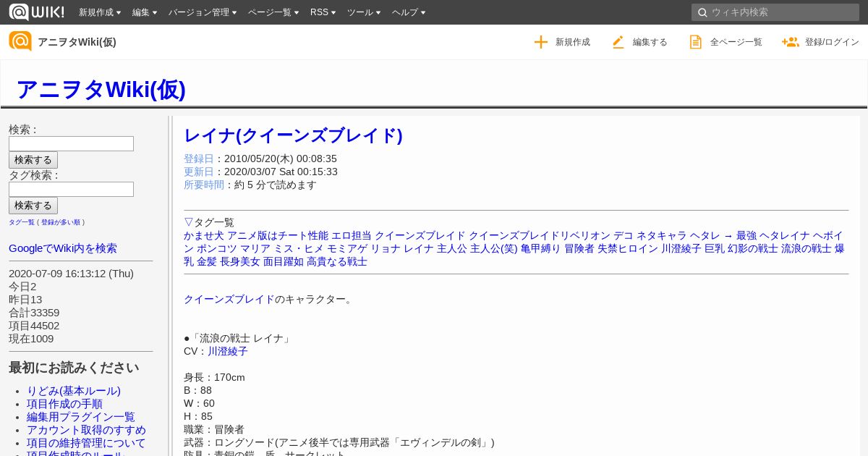868x456 pixels.
Task: Open the 幻影の戦士 tag
Action: click(x=753, y=248)
